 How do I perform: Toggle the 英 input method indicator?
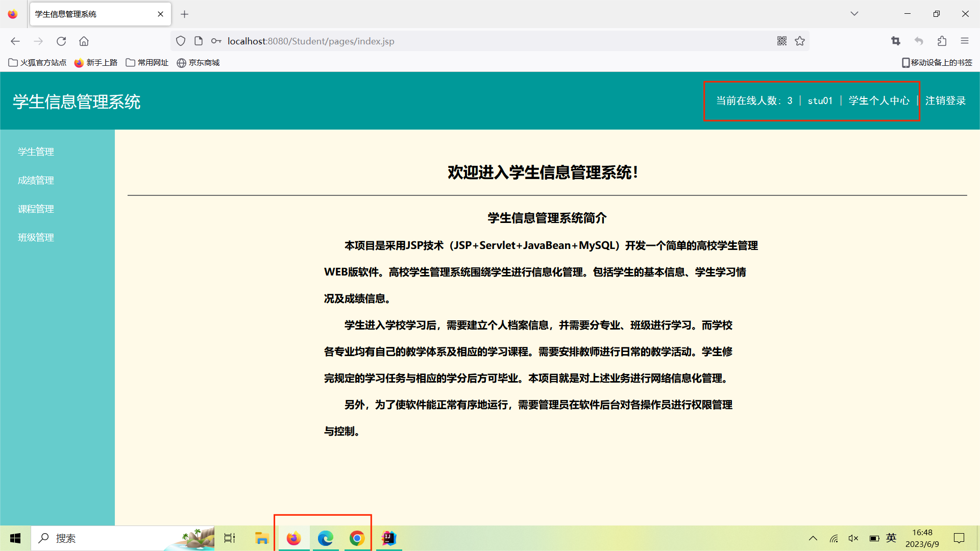point(891,538)
